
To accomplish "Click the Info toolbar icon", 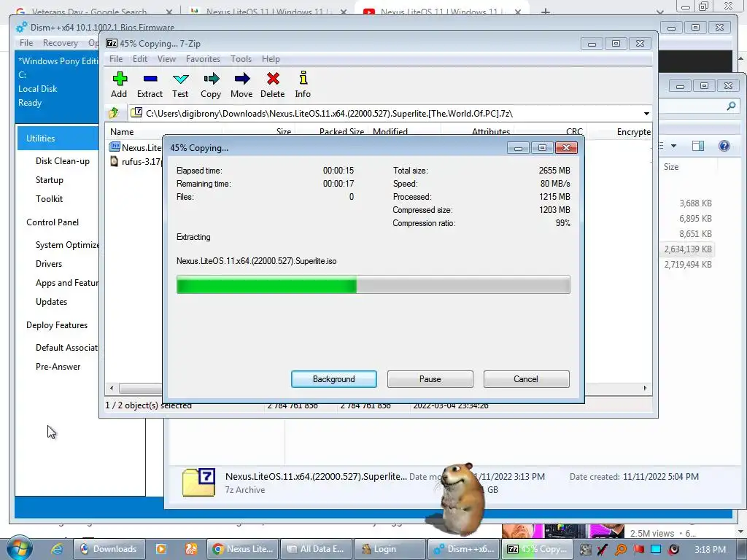I will 303,85.
